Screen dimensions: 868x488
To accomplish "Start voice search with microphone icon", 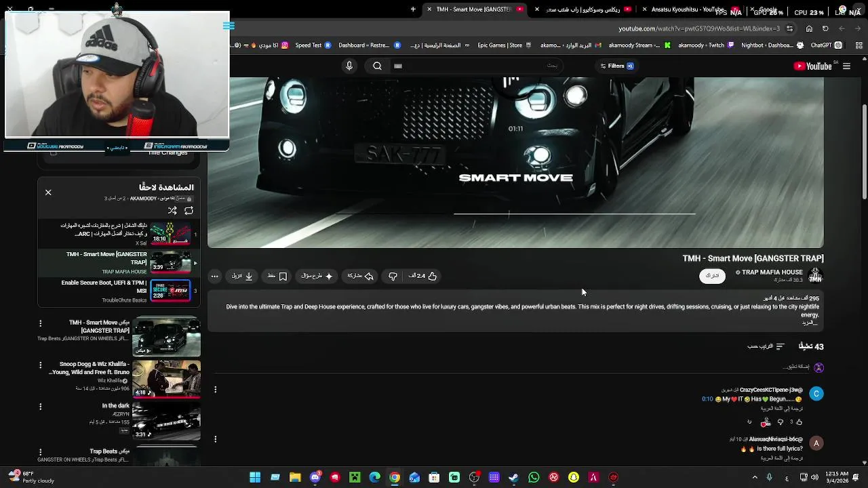I will click(x=349, y=66).
